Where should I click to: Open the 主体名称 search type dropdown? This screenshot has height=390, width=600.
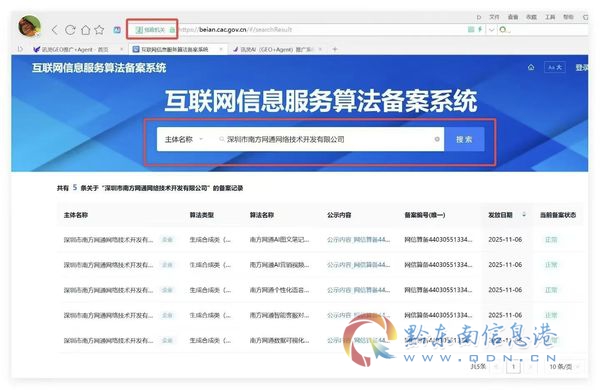[x=184, y=139]
